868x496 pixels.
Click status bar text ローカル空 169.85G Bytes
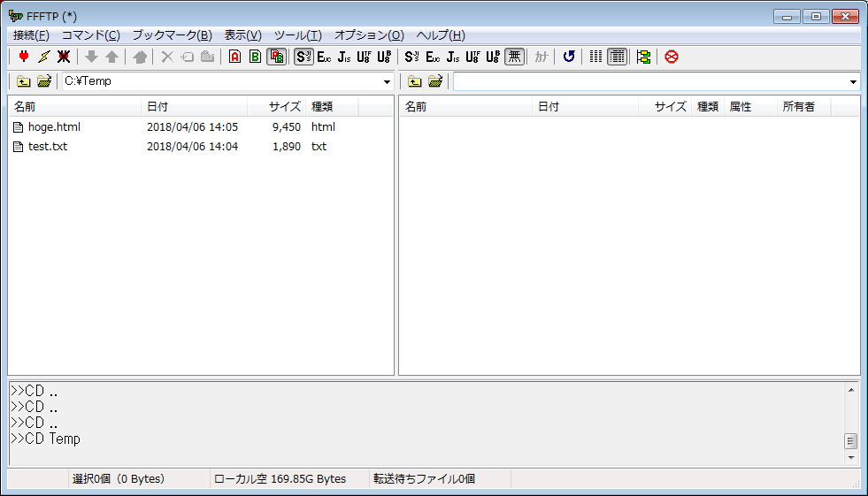point(280,479)
